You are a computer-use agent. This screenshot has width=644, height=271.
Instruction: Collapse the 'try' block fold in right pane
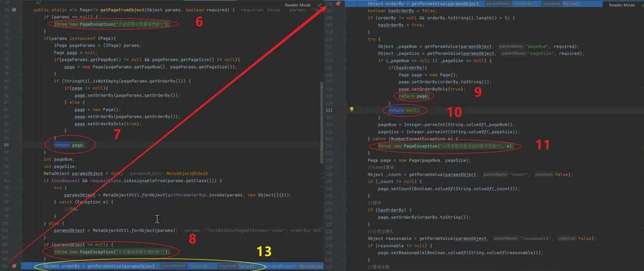coord(345,39)
